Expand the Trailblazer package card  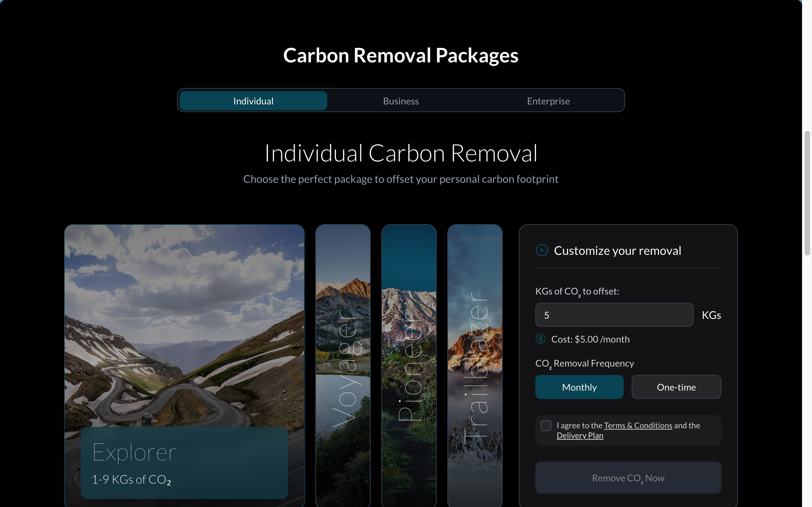(x=475, y=366)
